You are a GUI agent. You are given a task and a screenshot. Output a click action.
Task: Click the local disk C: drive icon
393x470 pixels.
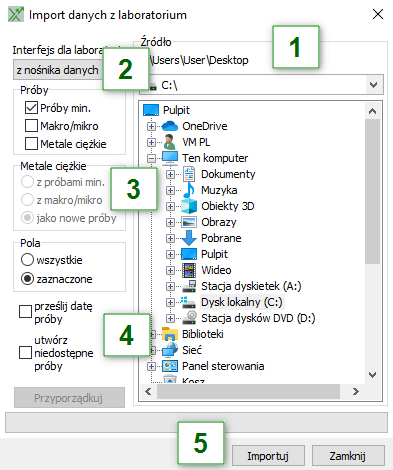click(189, 302)
